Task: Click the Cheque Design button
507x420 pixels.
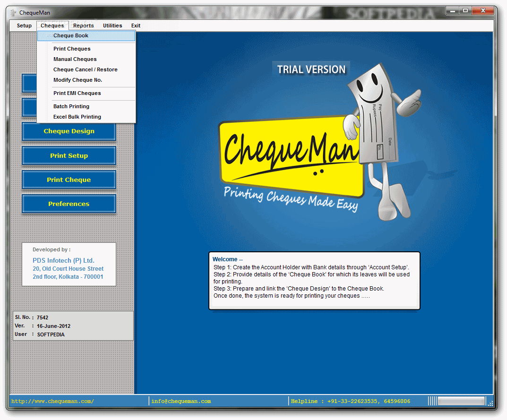Action: (69, 131)
